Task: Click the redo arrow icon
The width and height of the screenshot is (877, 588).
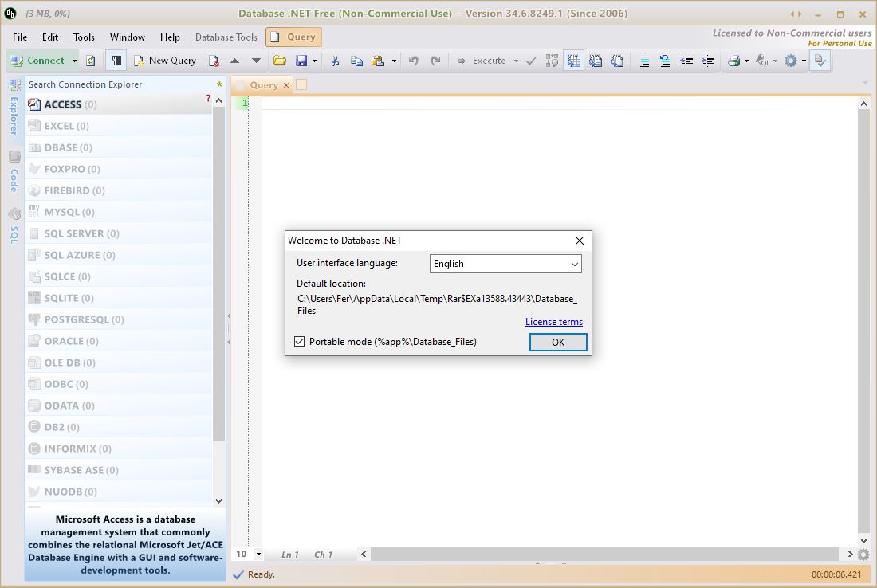Action: tap(435, 61)
